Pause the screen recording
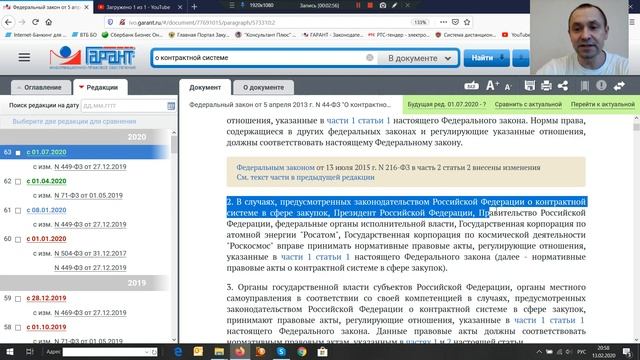 (358, 5)
